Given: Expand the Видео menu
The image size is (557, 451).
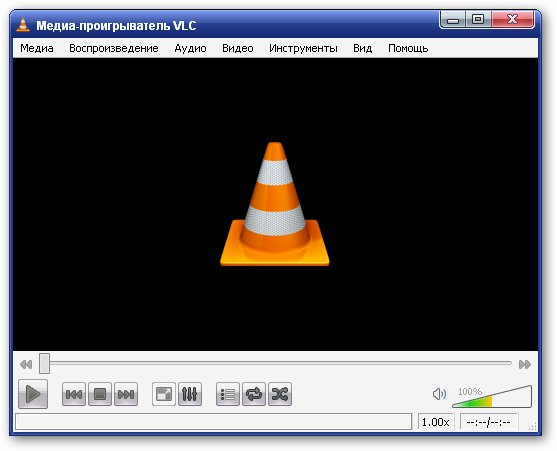Looking at the screenshot, I should pyautogui.click(x=238, y=48).
